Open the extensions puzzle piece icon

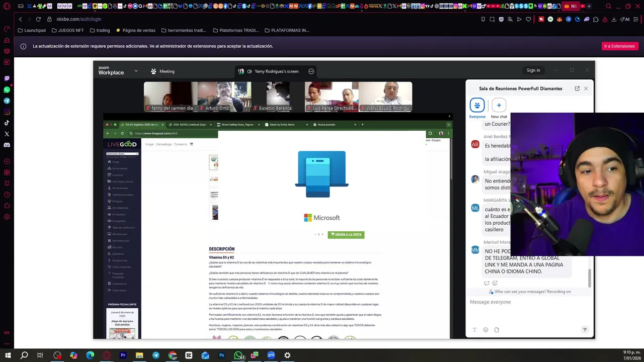click(596, 19)
